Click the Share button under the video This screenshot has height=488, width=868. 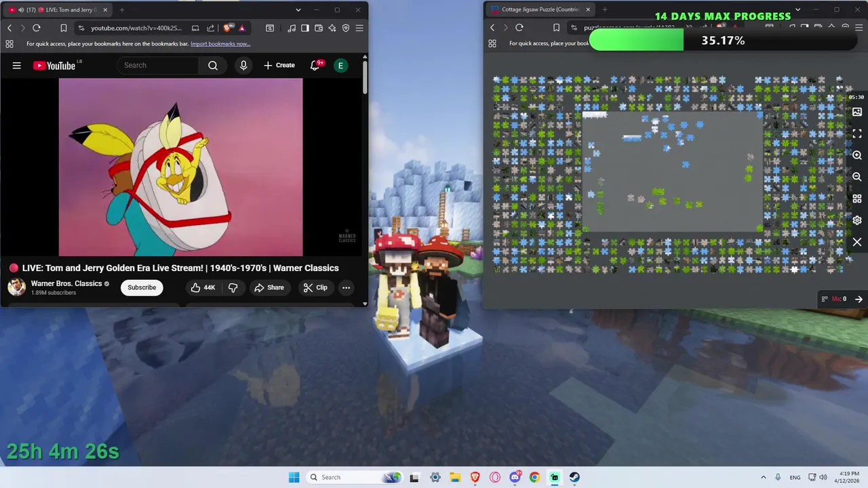[x=269, y=287]
